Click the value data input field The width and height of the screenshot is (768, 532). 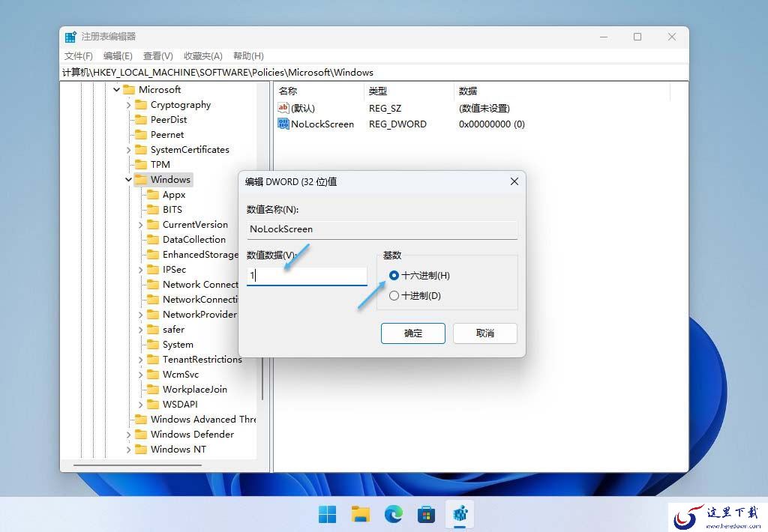[x=307, y=276]
